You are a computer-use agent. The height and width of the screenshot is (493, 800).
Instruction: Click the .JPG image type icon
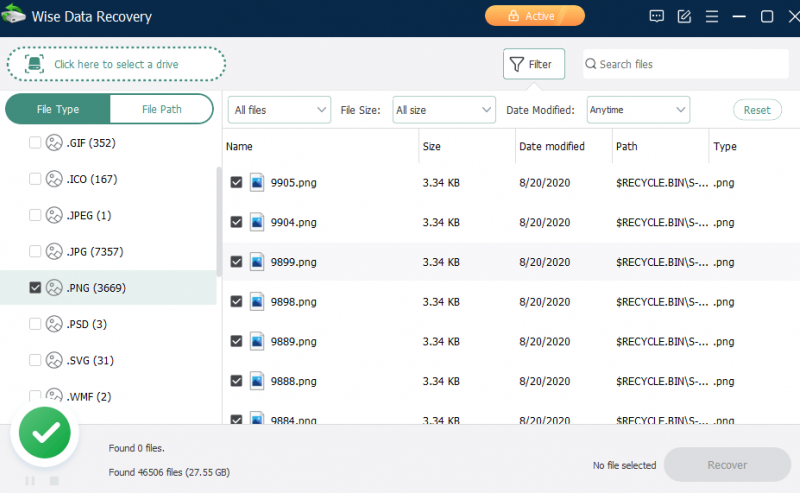54,252
